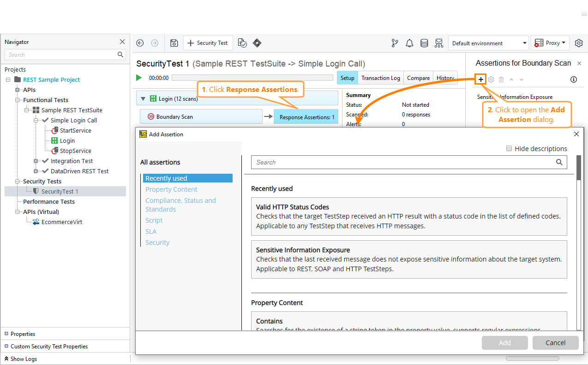Open the notifications bell icon
Screen dimensions: 588x365
pyautogui.click(x=409, y=43)
